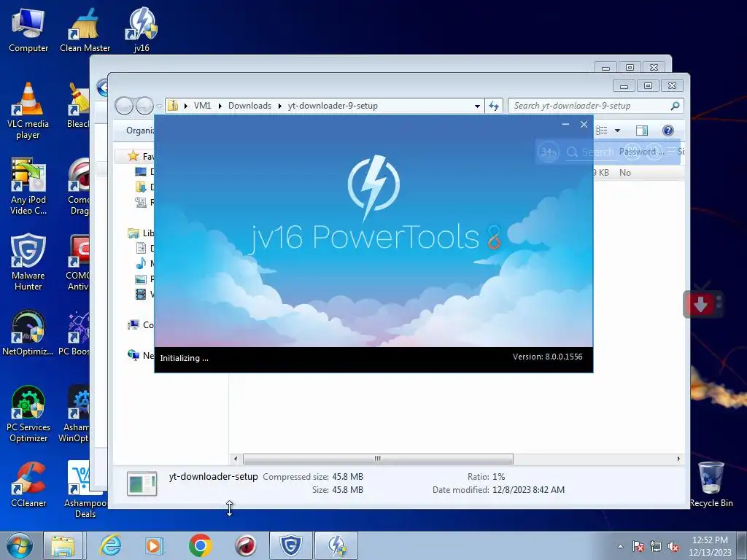Go back in Explorer navigation
Viewport: 747px width, 560px height.
pos(125,106)
